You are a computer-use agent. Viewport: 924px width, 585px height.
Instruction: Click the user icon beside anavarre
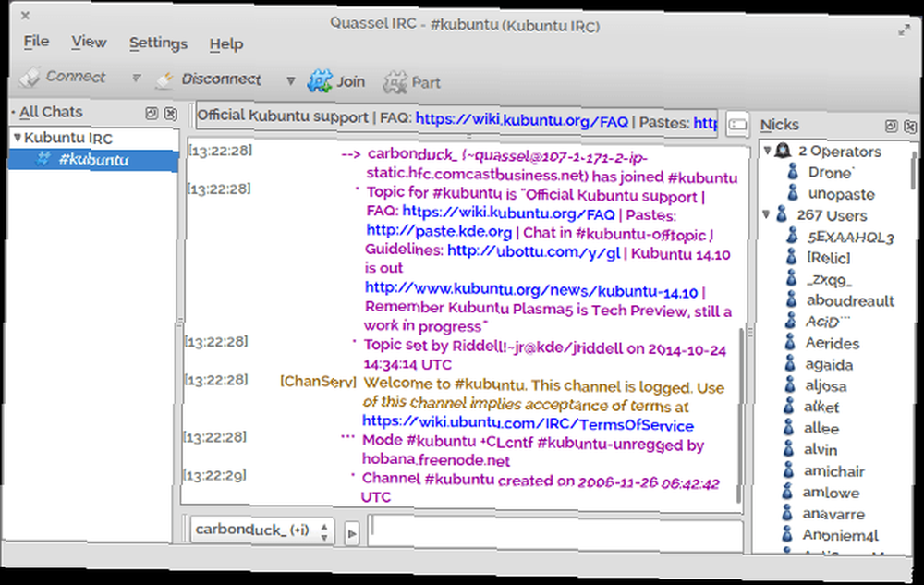pyautogui.click(x=787, y=513)
